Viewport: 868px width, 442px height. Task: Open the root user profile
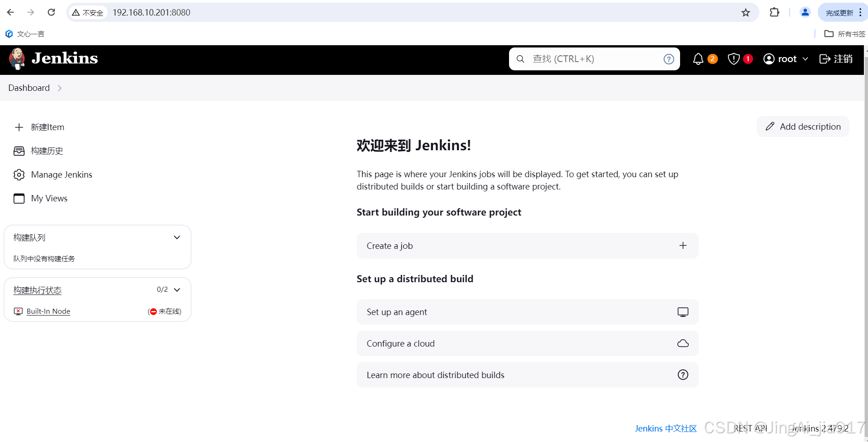(780, 59)
